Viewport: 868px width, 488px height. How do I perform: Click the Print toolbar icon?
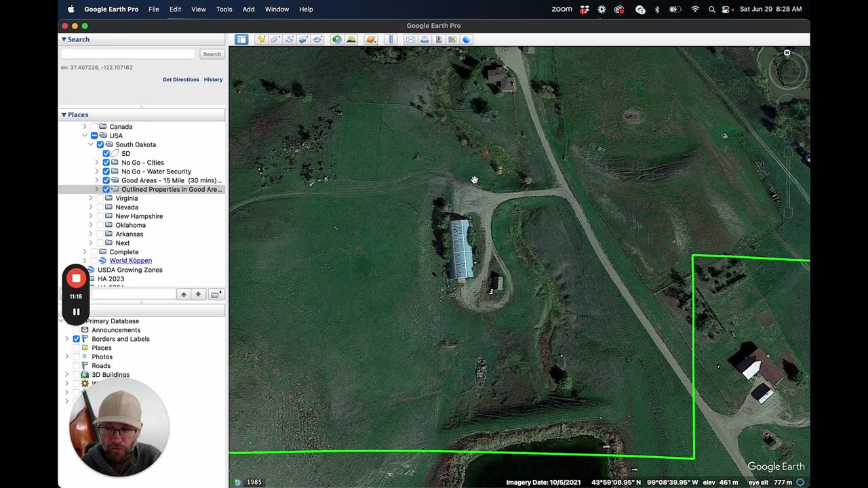425,39
